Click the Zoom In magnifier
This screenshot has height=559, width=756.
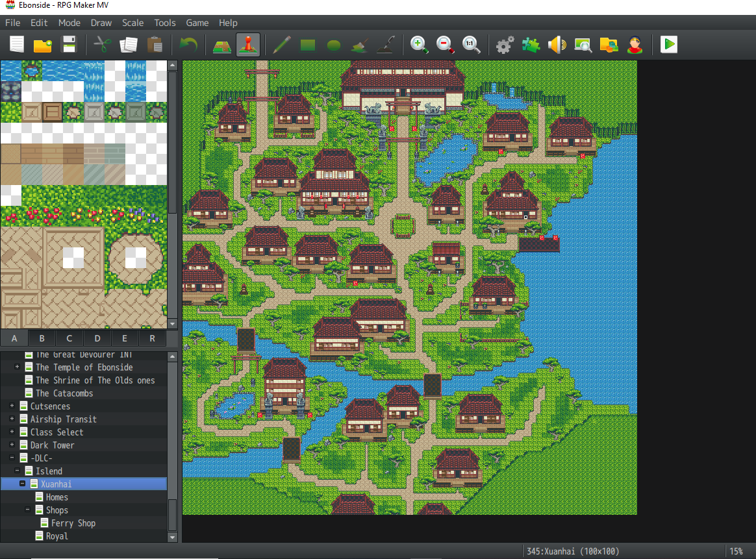pos(420,45)
